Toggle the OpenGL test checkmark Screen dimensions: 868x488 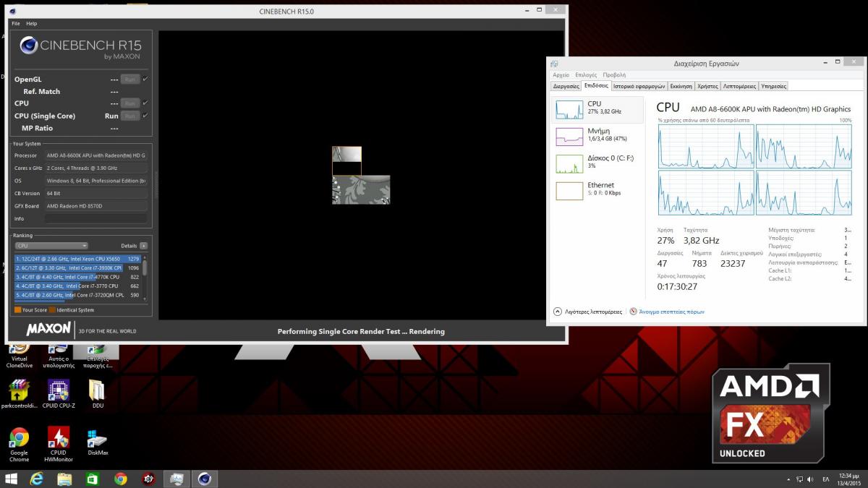(145, 79)
